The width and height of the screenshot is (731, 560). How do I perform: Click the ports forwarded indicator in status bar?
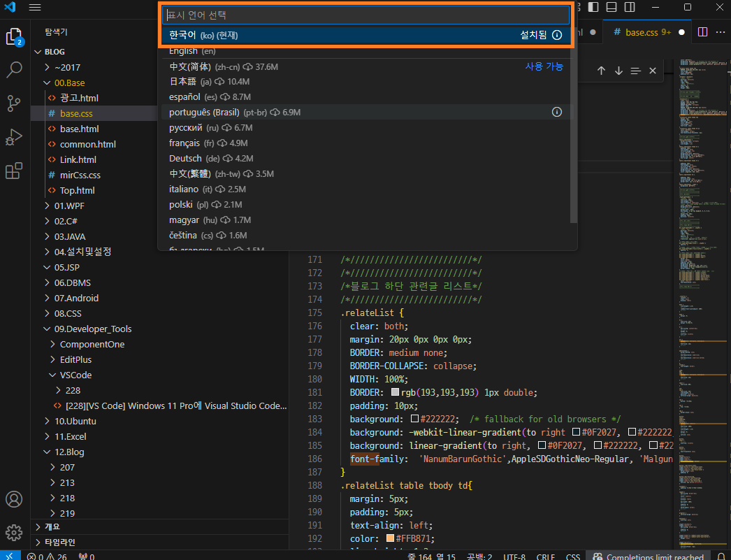point(87,557)
